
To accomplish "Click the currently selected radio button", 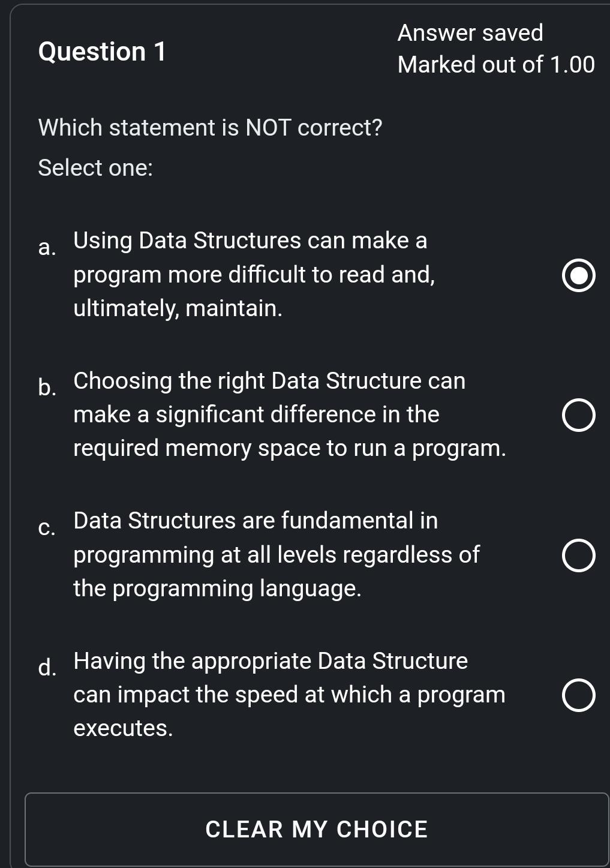I will point(578,275).
